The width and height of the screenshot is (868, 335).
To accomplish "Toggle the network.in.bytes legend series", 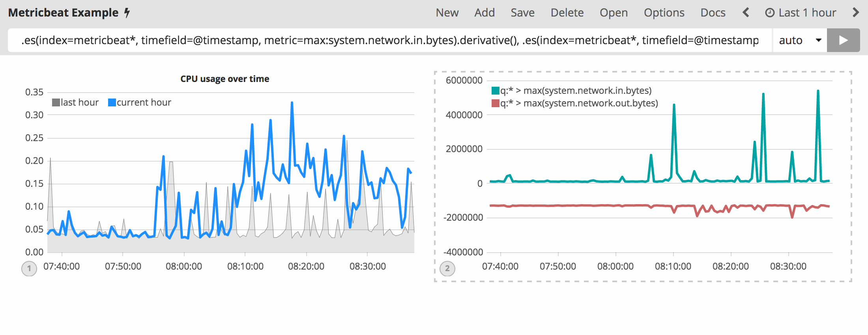I will pyautogui.click(x=571, y=91).
